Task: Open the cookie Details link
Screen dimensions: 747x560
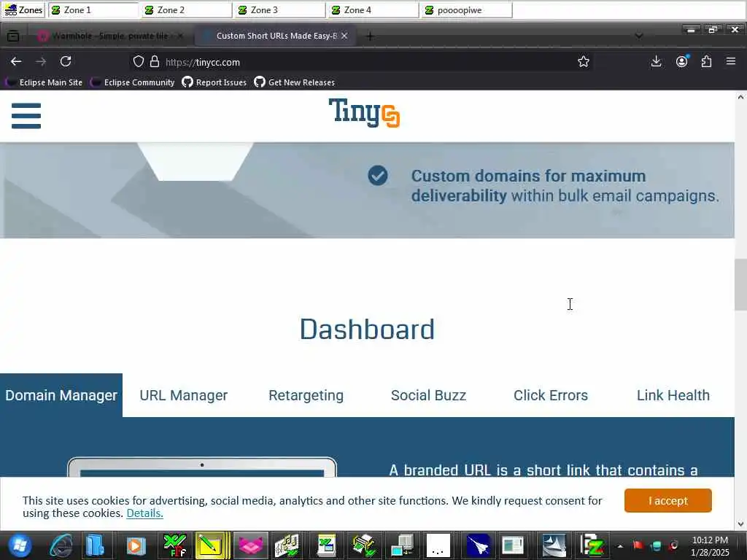Action: coord(145,513)
